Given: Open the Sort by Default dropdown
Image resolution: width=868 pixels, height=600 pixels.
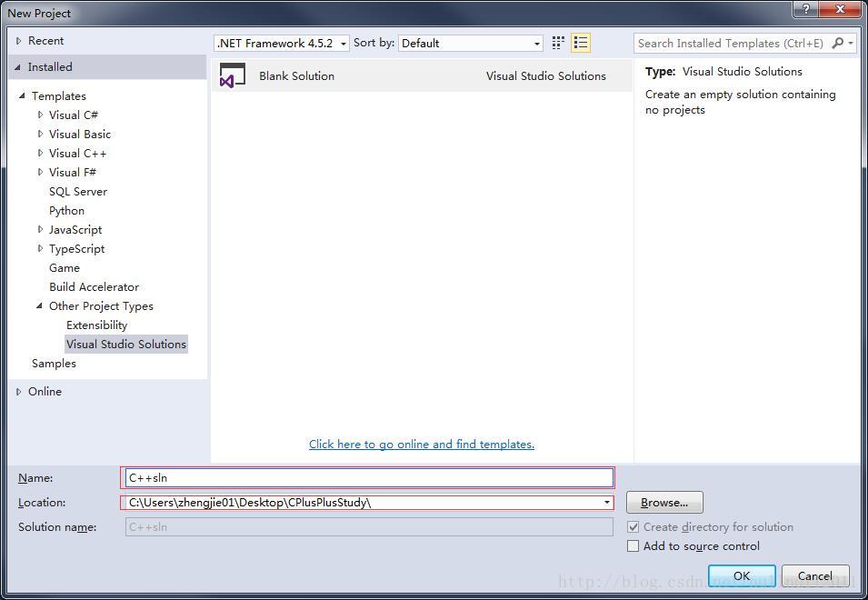Looking at the screenshot, I should (x=471, y=43).
